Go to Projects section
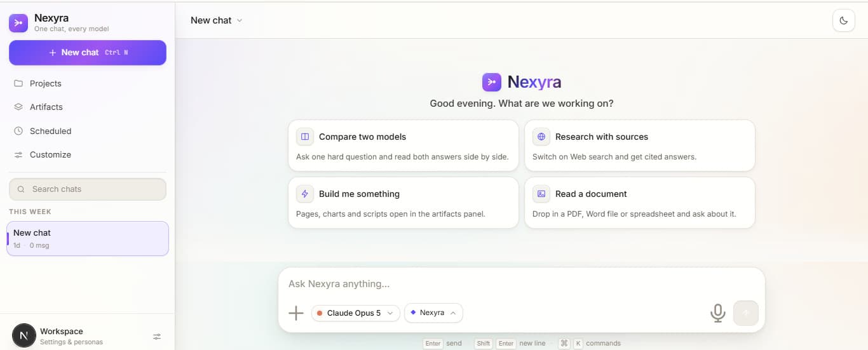 (x=88, y=83)
